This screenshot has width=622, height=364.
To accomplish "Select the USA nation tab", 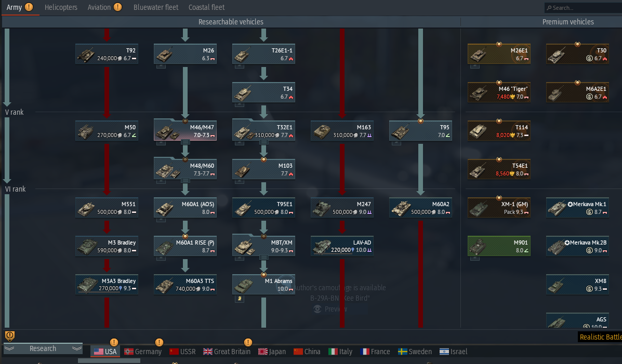I will (105, 352).
